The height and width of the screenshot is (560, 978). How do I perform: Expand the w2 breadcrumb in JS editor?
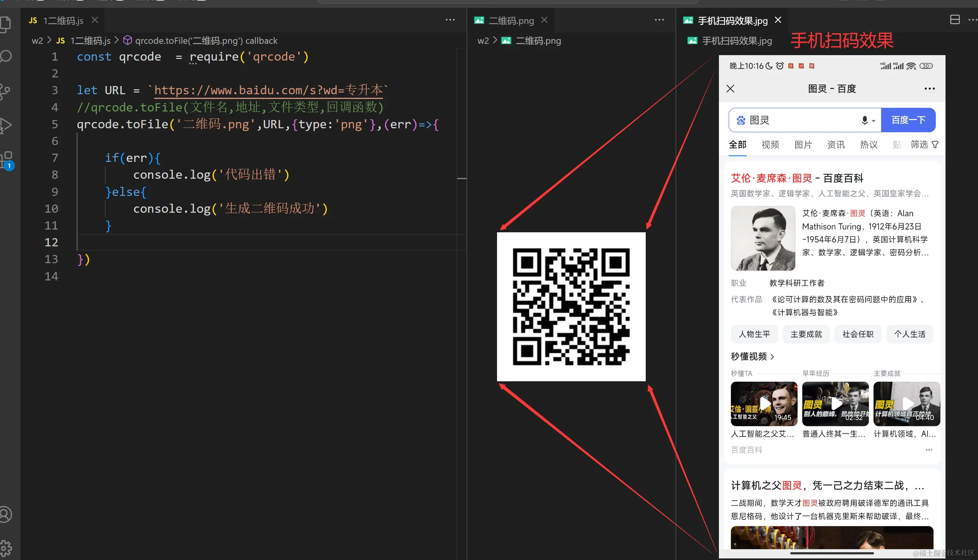click(x=37, y=41)
